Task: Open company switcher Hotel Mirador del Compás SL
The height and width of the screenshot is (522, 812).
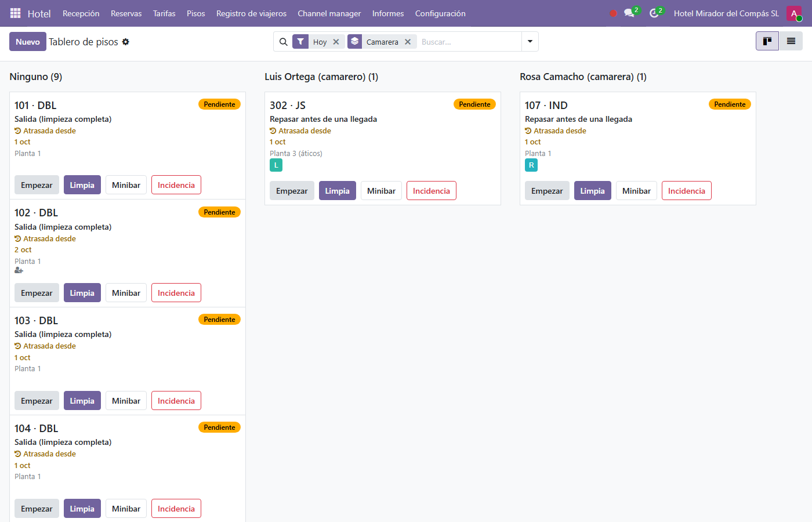Action: 726,13
